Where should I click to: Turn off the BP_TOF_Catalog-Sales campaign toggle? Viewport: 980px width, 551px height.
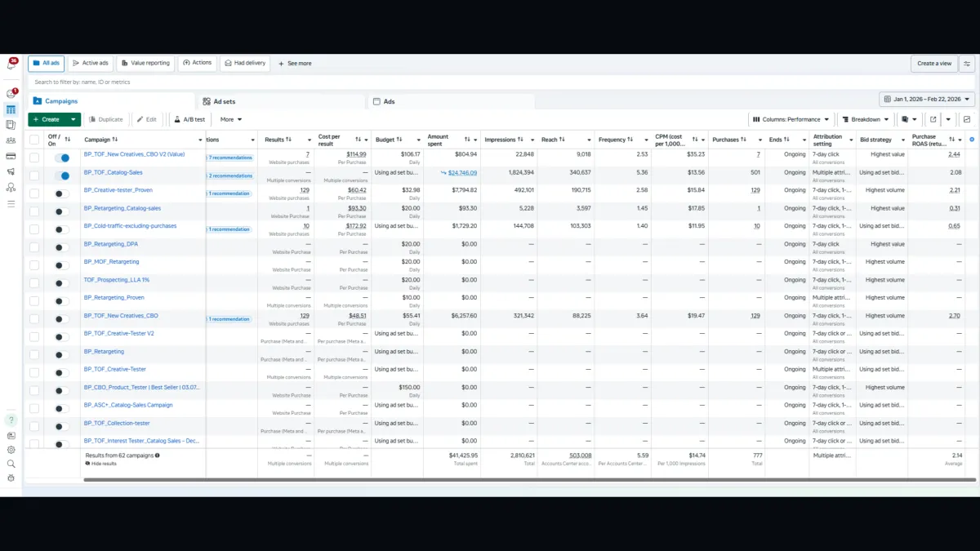(x=62, y=176)
